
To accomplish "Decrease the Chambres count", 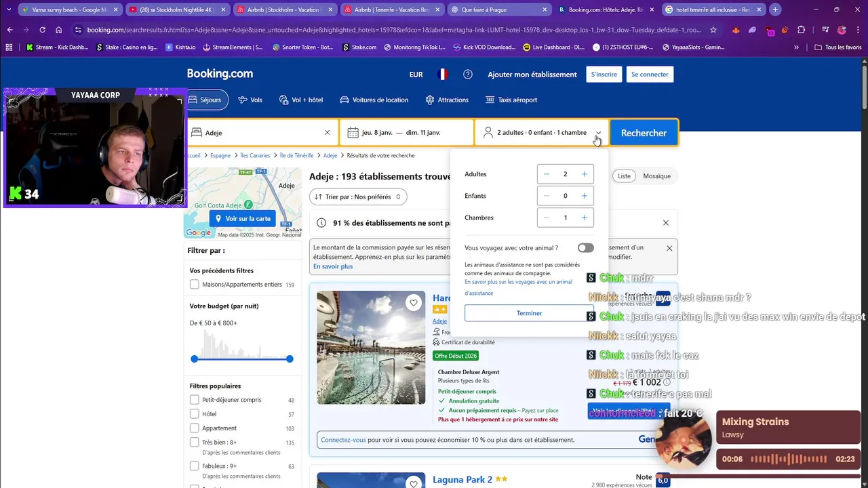I will pos(547,218).
